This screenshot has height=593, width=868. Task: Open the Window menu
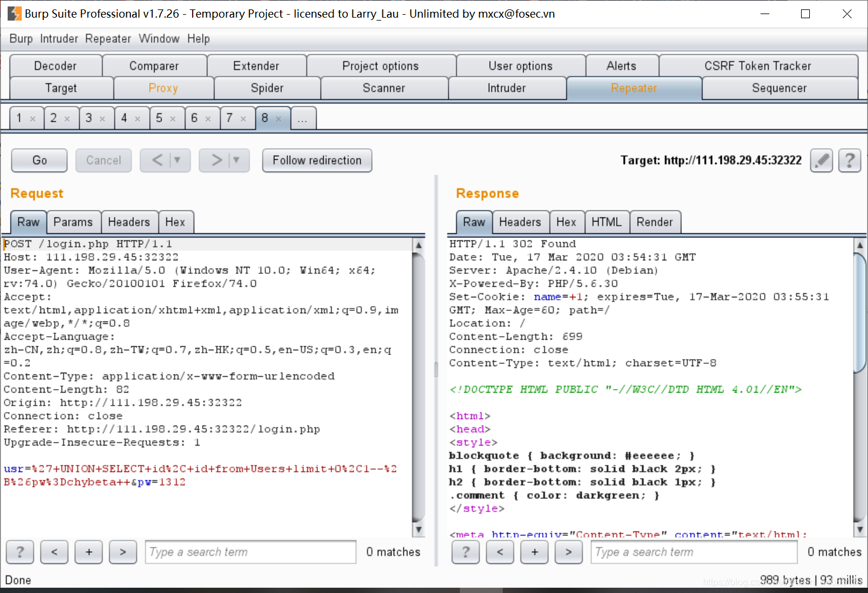[x=159, y=39]
